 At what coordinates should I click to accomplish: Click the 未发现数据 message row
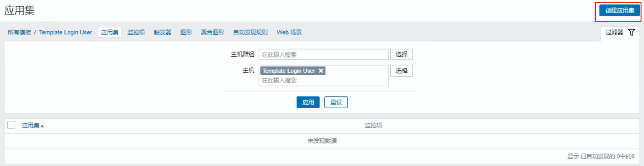[x=322, y=141]
